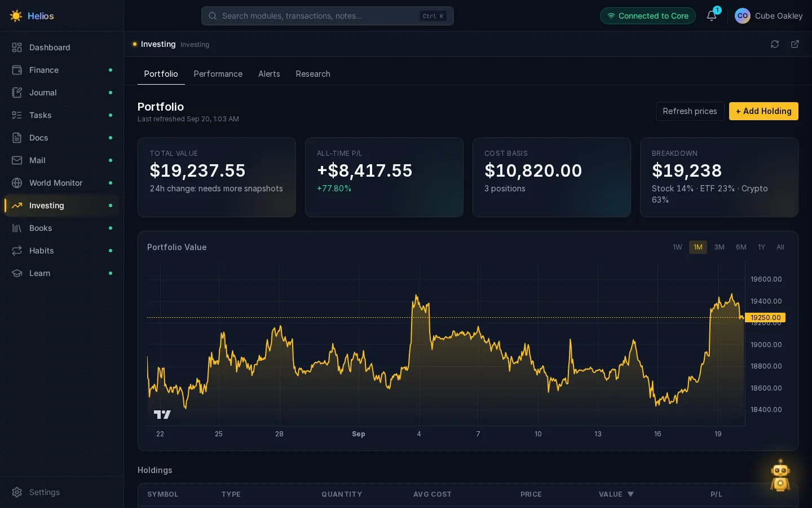This screenshot has height=508, width=812.
Task: Click the Last refreshed Sep 20 timestamp
Action: pos(188,119)
